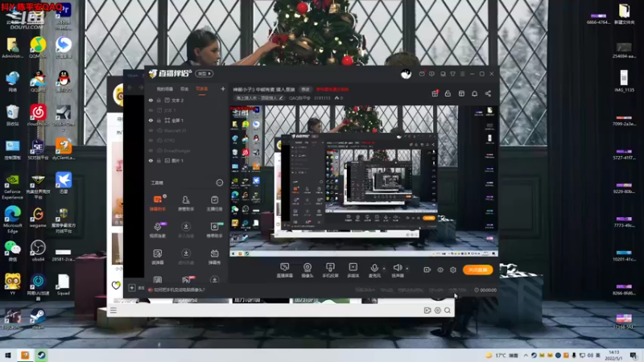Open the 主播任务 tool

(214, 203)
